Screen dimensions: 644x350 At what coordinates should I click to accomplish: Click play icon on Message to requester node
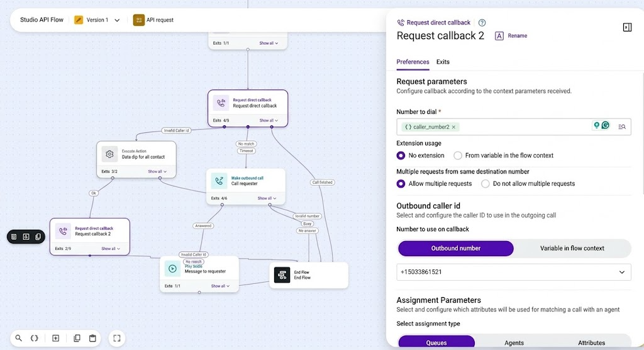[172, 269]
